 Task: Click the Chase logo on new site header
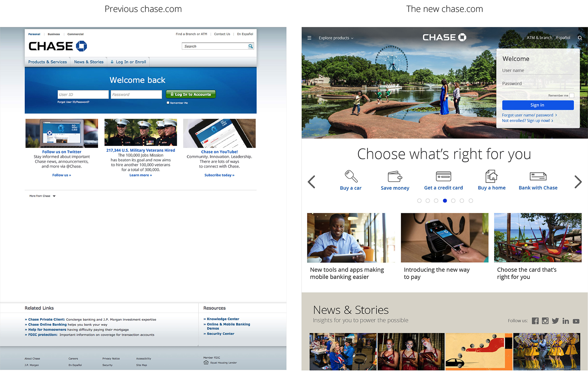(x=444, y=37)
